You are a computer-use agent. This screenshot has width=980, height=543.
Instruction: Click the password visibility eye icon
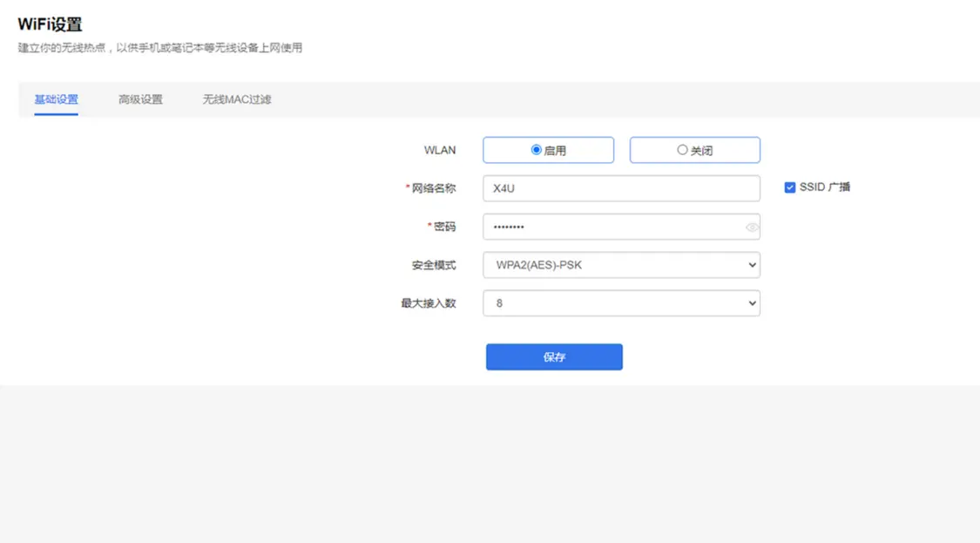(x=751, y=227)
